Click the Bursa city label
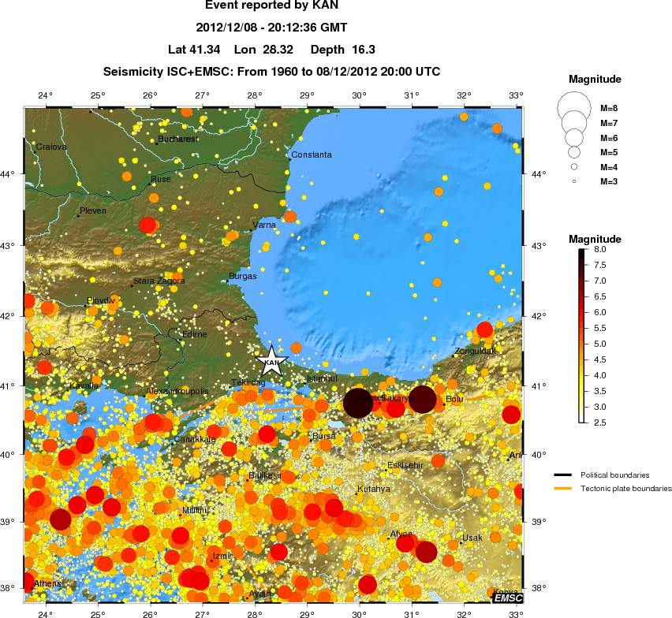The width and height of the screenshot is (672, 618). 324,436
